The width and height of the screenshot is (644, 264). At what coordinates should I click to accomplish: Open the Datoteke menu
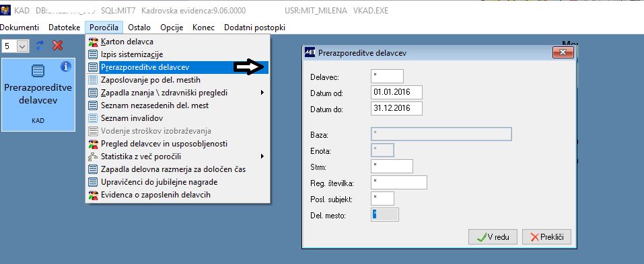coord(65,28)
